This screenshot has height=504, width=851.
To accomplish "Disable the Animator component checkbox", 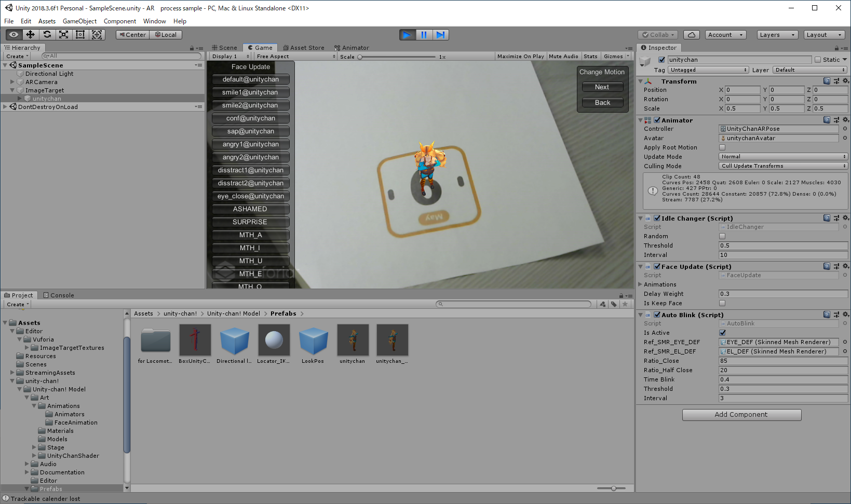I will click(657, 120).
